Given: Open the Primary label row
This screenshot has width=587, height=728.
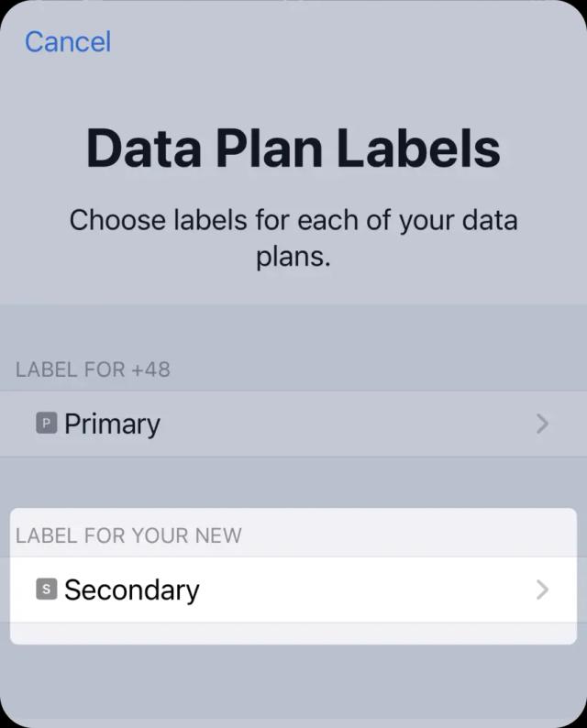Looking at the screenshot, I should click(x=293, y=424).
